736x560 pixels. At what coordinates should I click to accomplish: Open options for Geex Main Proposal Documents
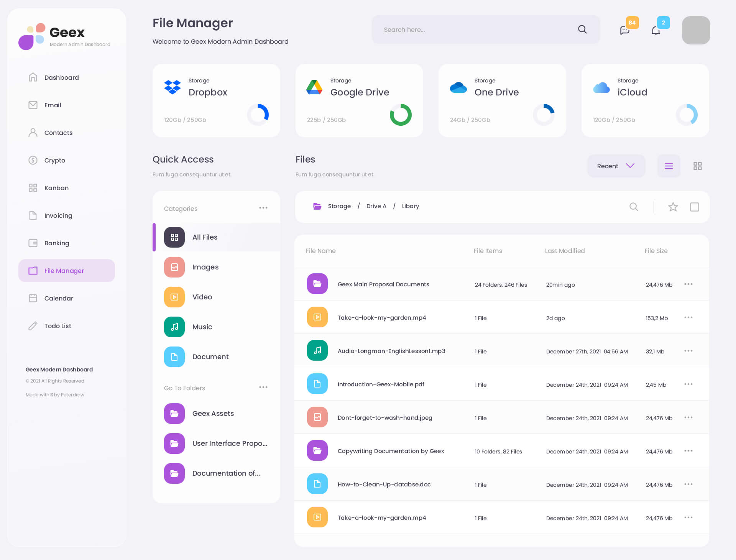(x=688, y=284)
